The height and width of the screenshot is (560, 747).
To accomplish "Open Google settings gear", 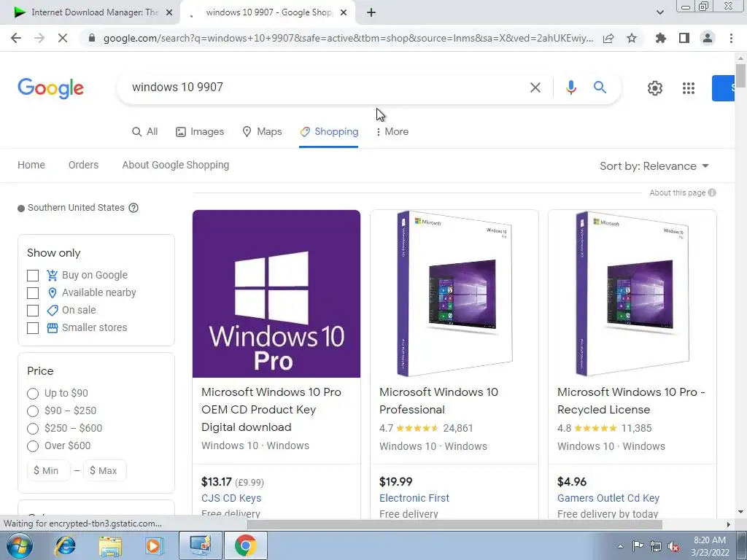I will [x=655, y=88].
